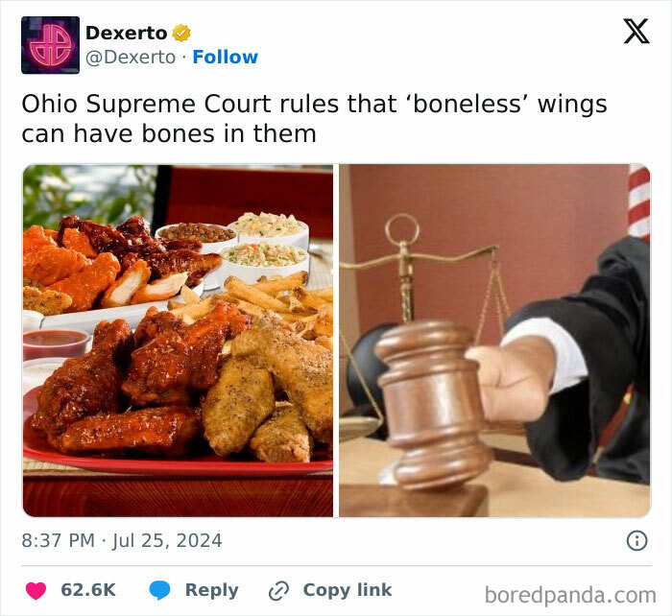Click Dexerto's profile avatar image

click(x=50, y=45)
